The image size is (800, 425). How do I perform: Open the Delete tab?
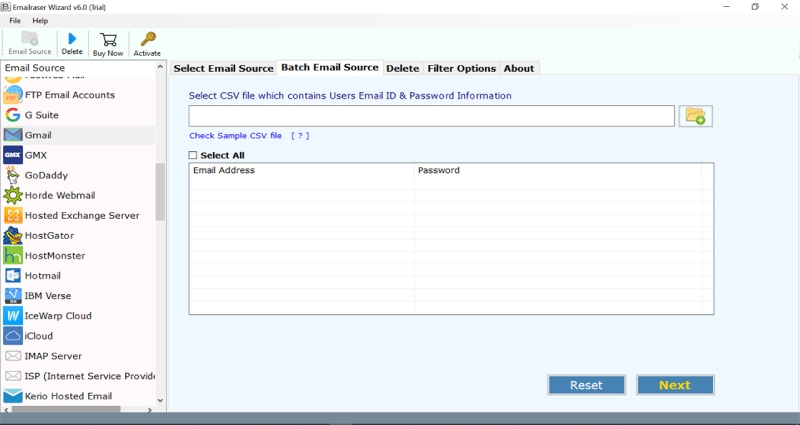point(403,68)
